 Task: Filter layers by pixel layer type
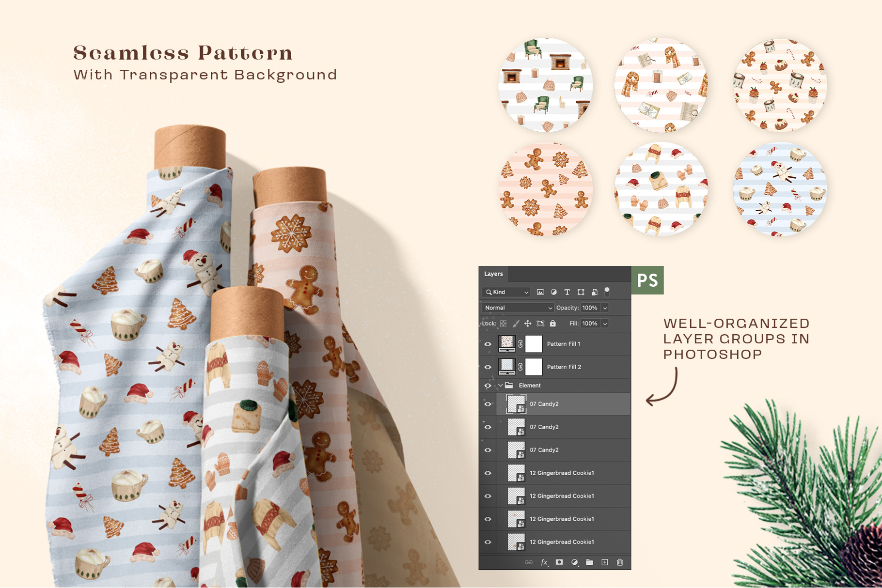click(540, 292)
